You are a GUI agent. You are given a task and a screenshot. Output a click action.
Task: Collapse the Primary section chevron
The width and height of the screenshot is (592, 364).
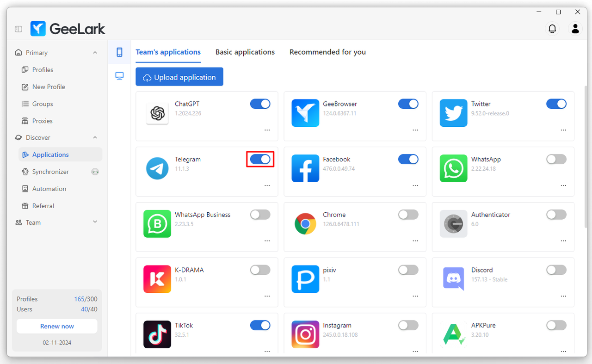point(95,53)
